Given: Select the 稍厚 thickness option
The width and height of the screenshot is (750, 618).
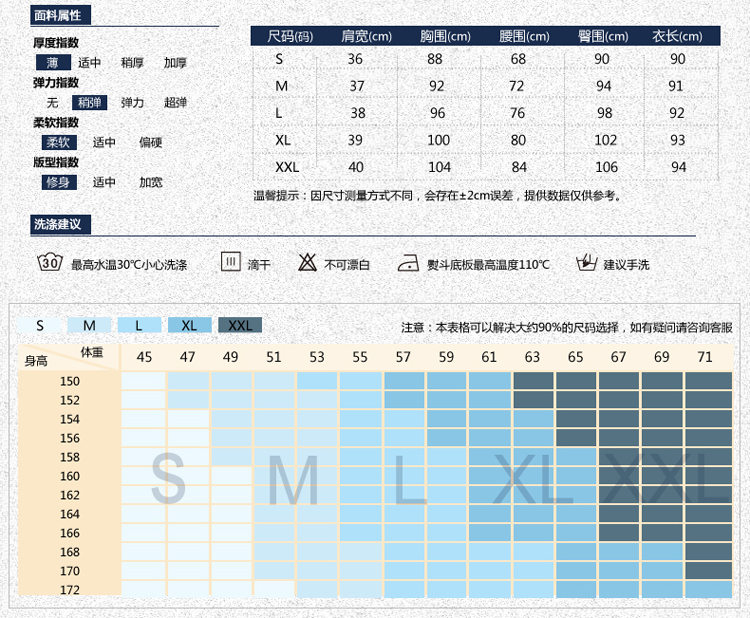Looking at the screenshot, I should [132, 62].
